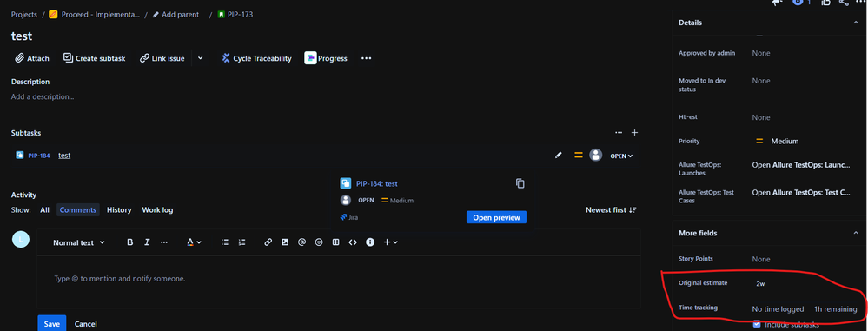
Task: Collapse the Details panel
Action: coord(856,23)
